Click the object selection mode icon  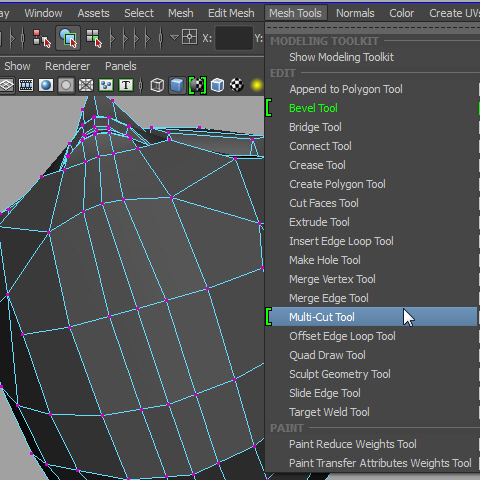pyautogui.click(x=68, y=38)
